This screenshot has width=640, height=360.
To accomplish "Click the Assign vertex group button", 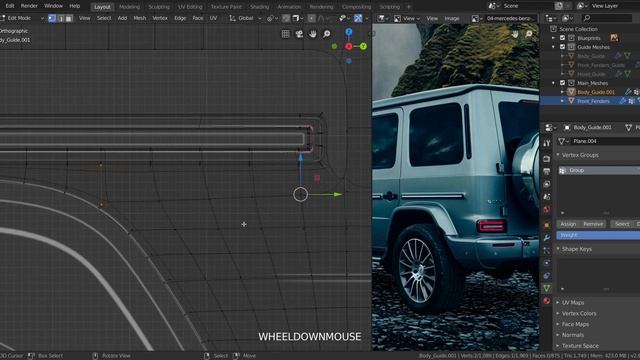I will [568, 224].
